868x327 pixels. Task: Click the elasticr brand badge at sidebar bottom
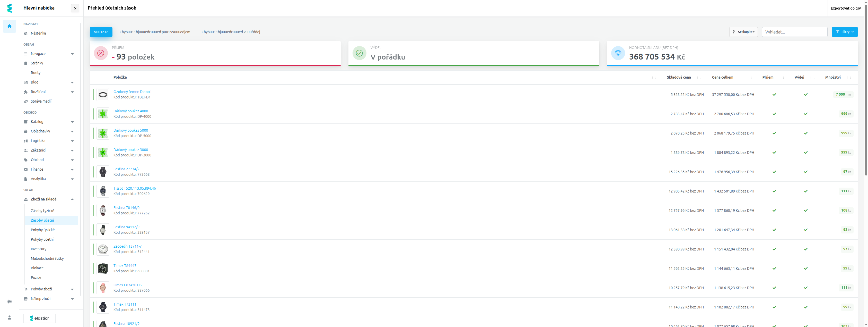[x=39, y=318]
